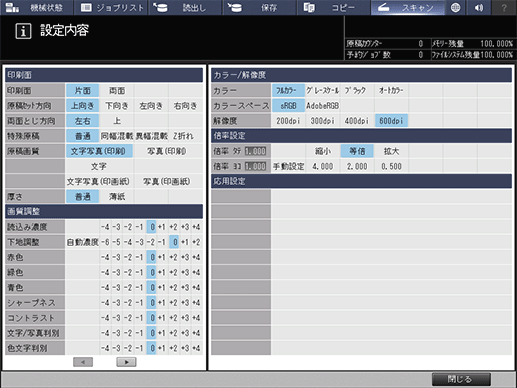517x388 pixels.
Task: Select 等倍 magnification
Action: 357,151
